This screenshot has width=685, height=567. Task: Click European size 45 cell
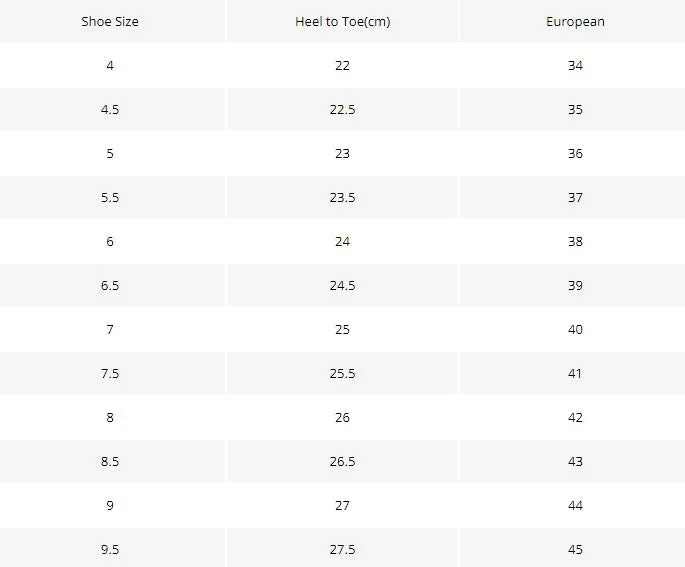tap(575, 549)
